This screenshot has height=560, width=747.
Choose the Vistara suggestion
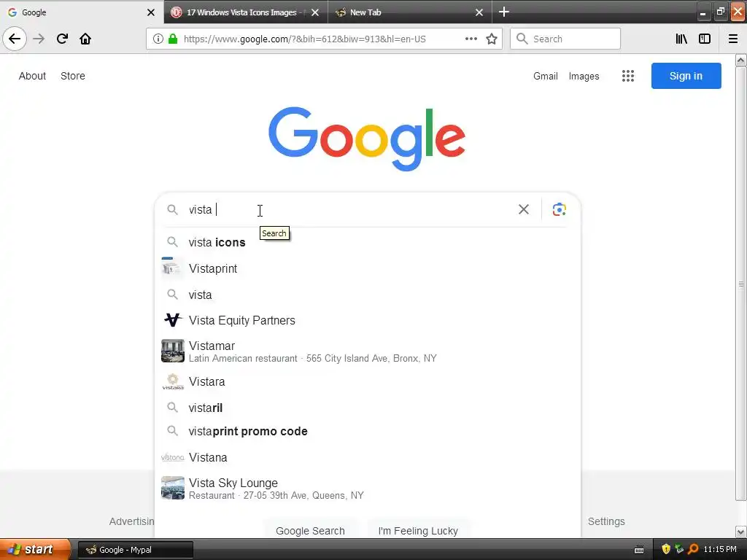pyautogui.click(x=368, y=381)
